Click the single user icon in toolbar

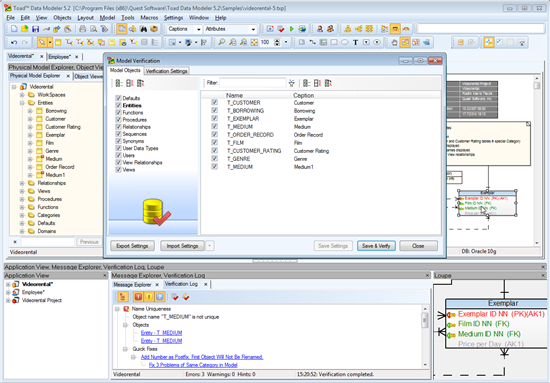(x=320, y=29)
